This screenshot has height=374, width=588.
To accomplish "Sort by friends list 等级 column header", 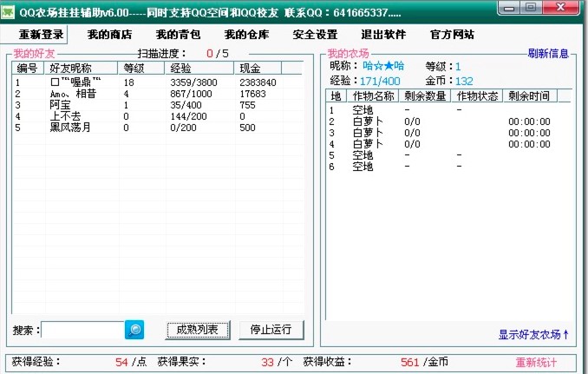I will point(141,69).
